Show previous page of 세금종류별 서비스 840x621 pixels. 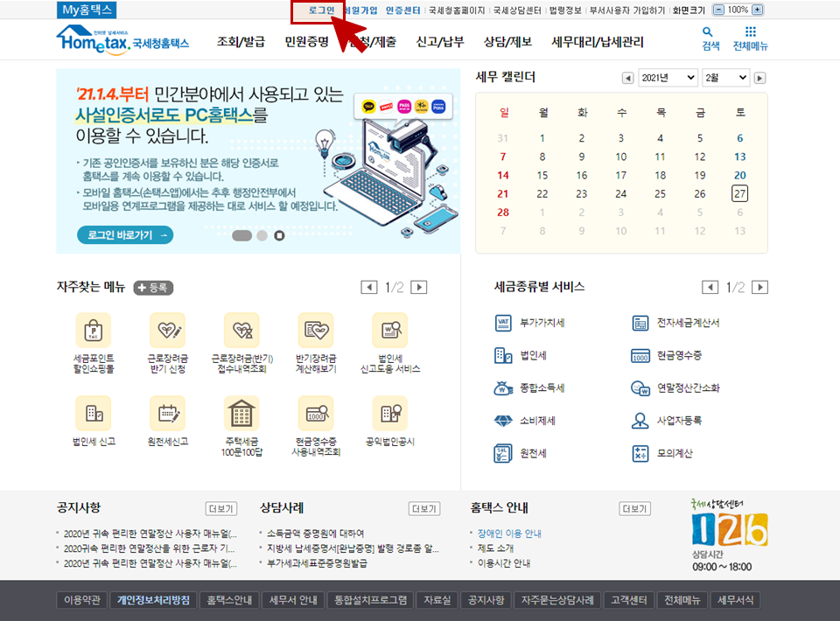[710, 288]
